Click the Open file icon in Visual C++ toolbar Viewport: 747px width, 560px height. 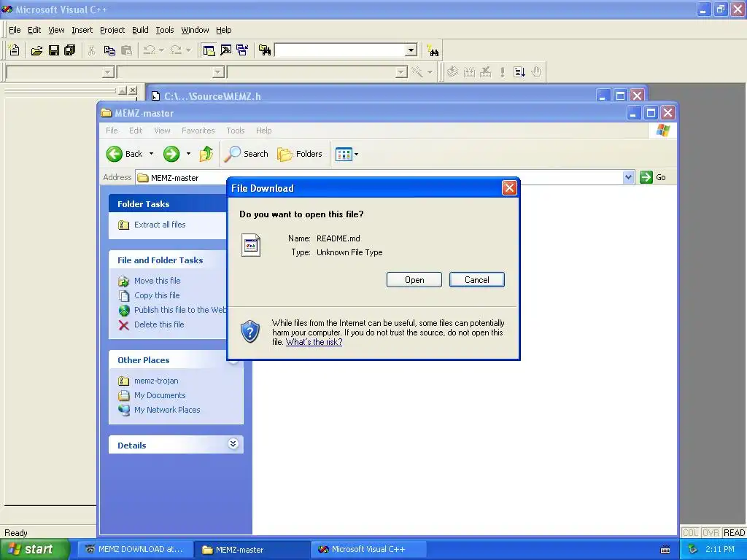(x=36, y=50)
